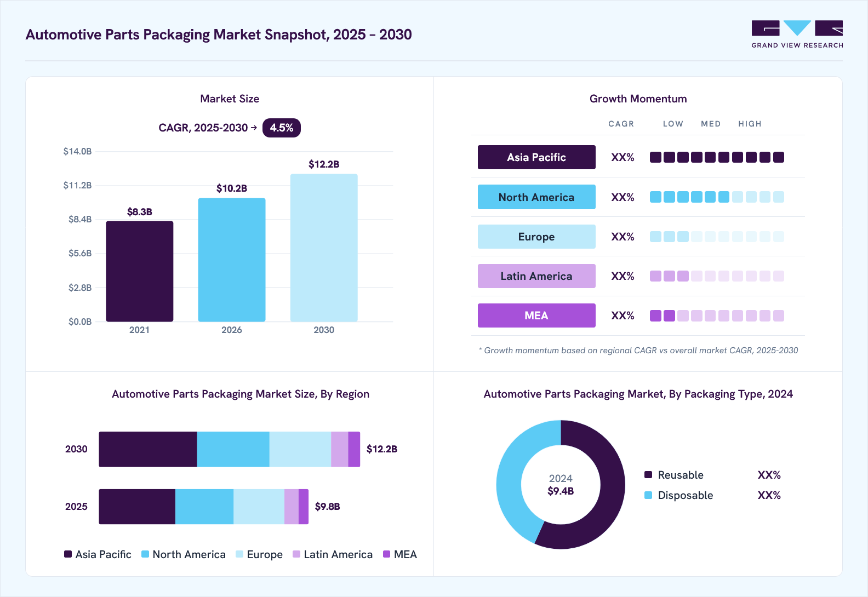Click the Latin America label in Growth Momentum
This screenshot has width=868, height=597.
coord(536,276)
